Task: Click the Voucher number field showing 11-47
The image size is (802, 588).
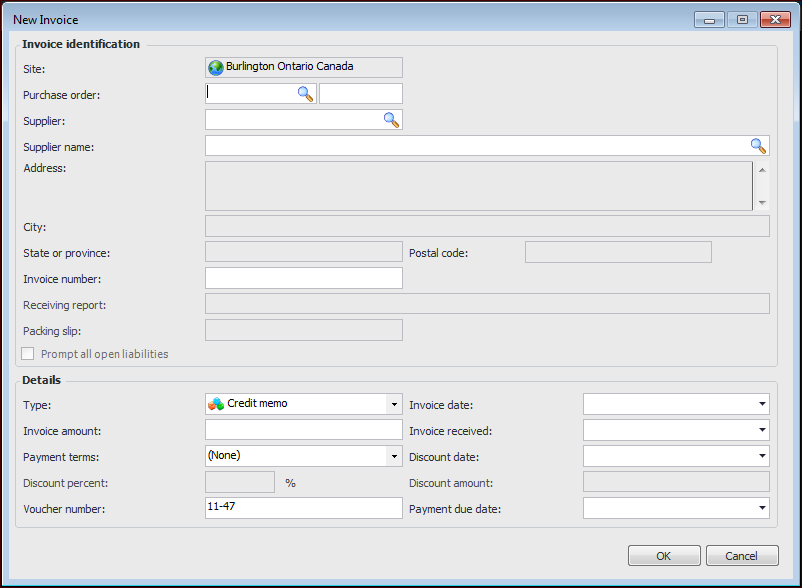Action: pos(303,508)
